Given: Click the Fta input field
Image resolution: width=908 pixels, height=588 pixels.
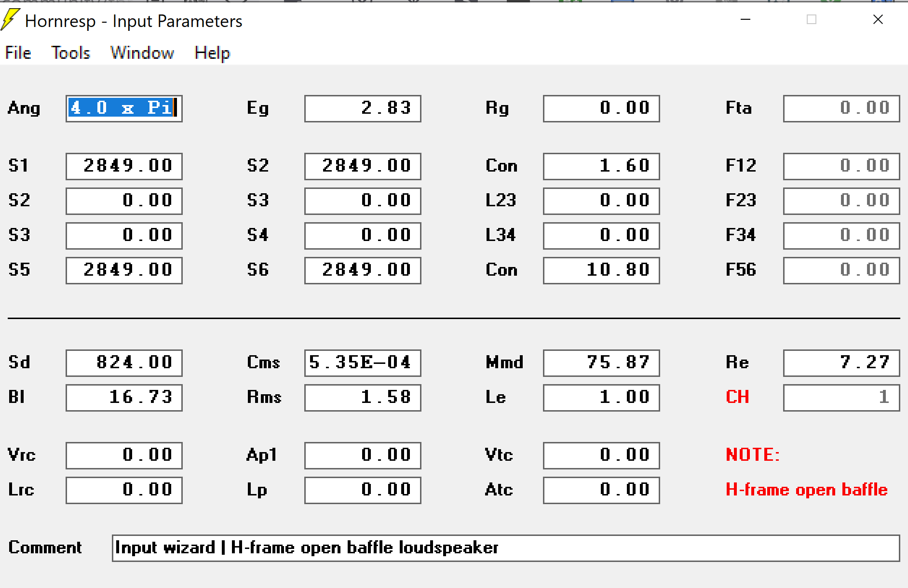Looking at the screenshot, I should [x=841, y=108].
